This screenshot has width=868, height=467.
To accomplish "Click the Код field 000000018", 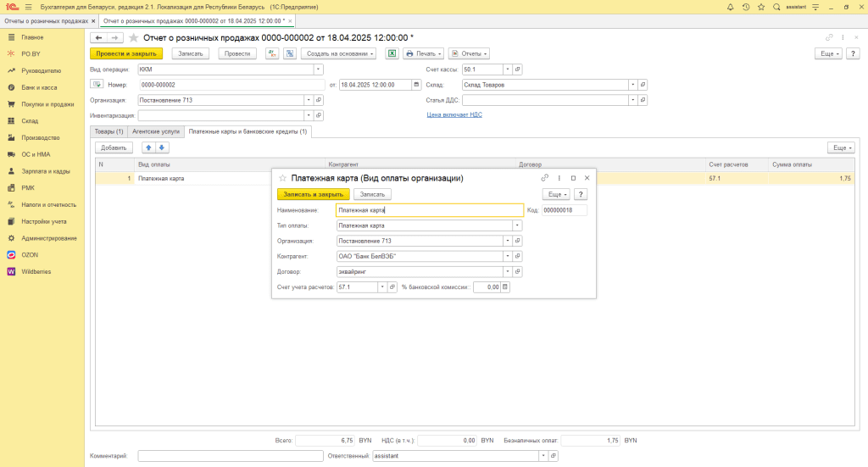I will pos(564,210).
